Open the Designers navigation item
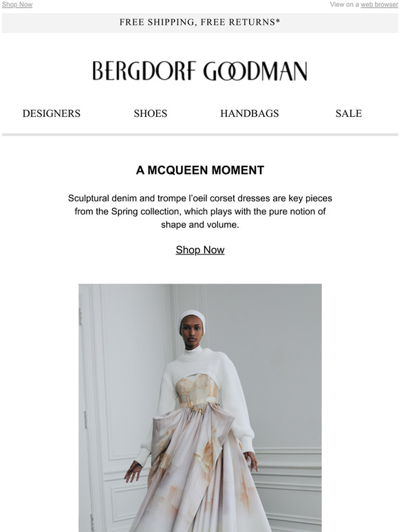The image size is (399, 532). (52, 113)
